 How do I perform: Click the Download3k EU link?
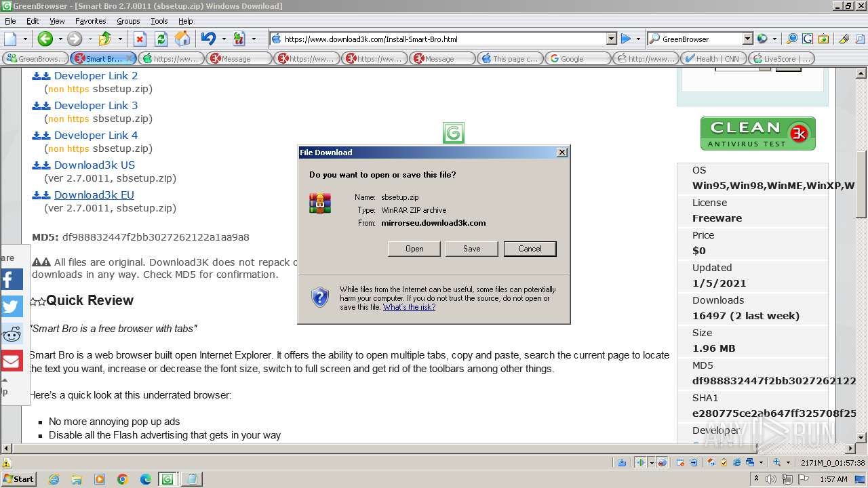point(94,195)
